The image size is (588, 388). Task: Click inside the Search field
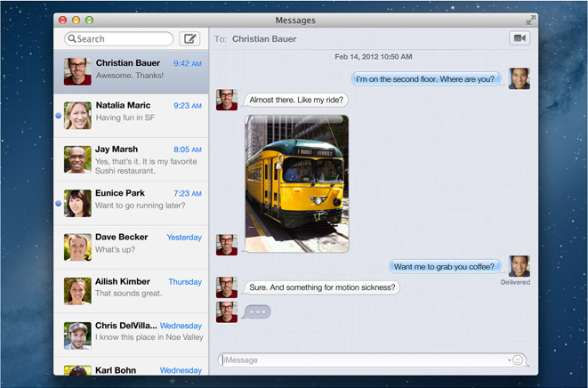point(123,39)
